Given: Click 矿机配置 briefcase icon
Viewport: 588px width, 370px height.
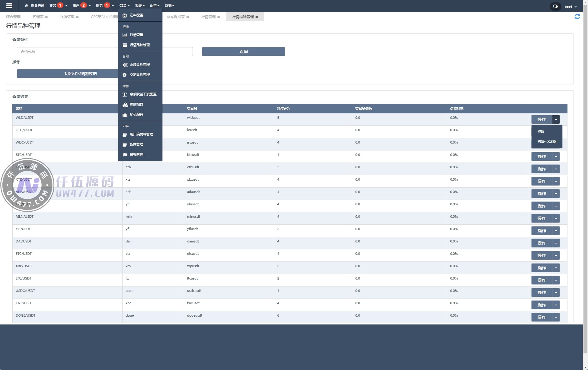Looking at the screenshot, I should click(125, 115).
